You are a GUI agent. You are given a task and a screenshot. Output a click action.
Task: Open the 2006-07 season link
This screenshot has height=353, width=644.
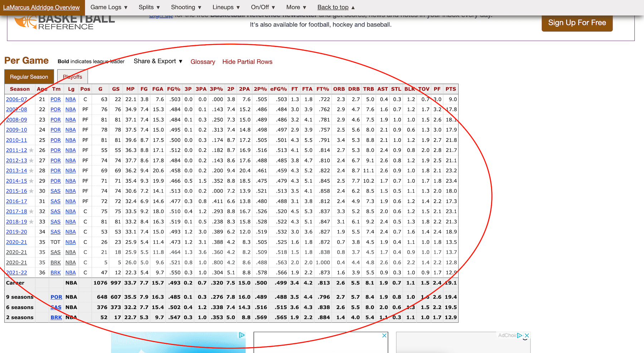coord(16,99)
